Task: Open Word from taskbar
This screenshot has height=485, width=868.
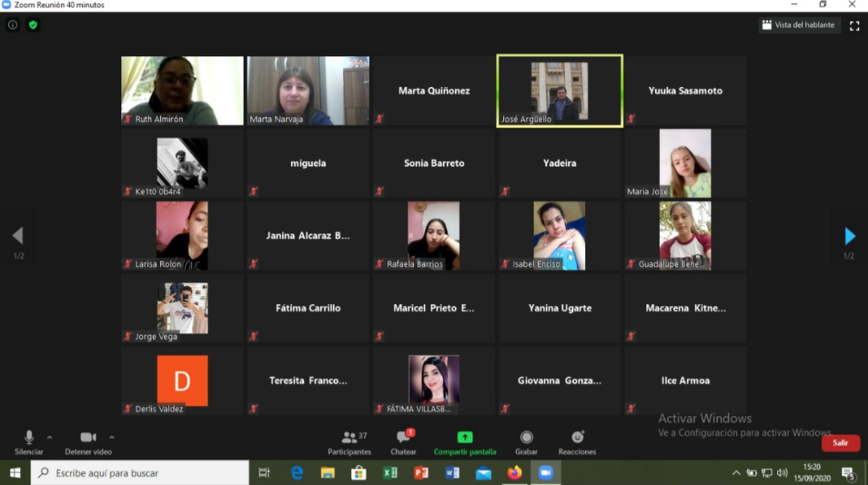Action: coord(452,473)
